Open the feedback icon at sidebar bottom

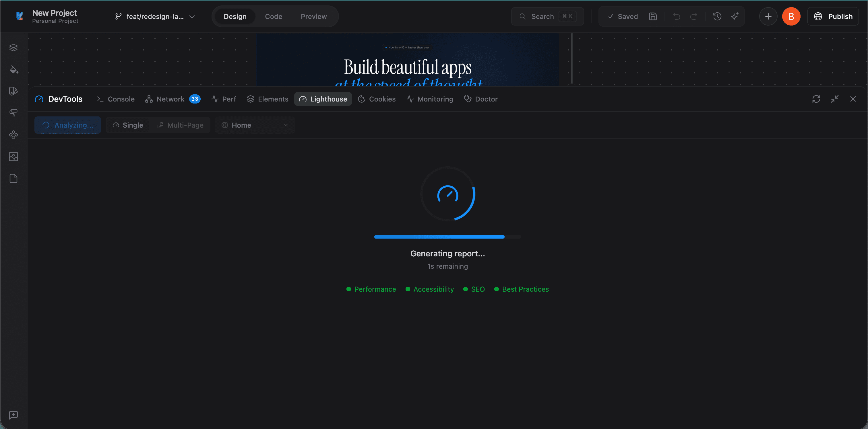(13, 415)
